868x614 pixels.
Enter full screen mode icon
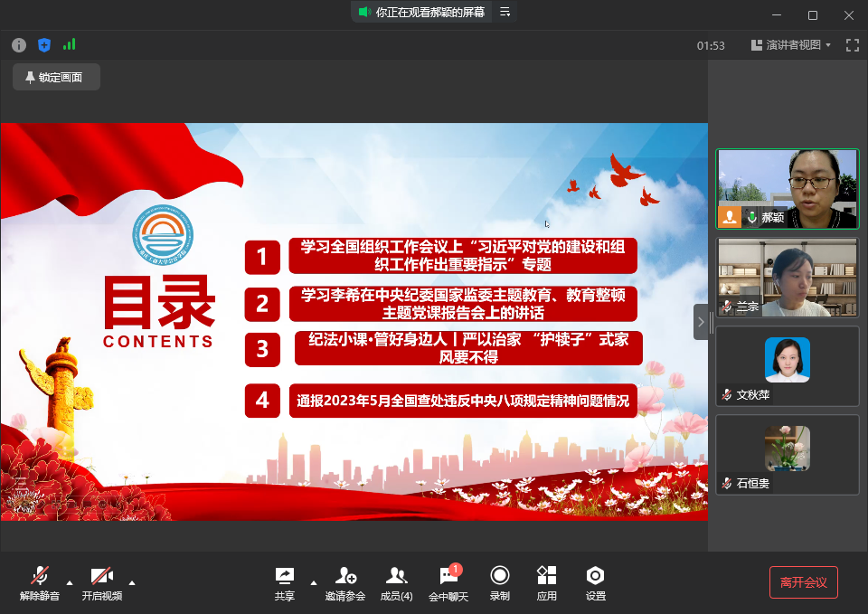pos(852,44)
